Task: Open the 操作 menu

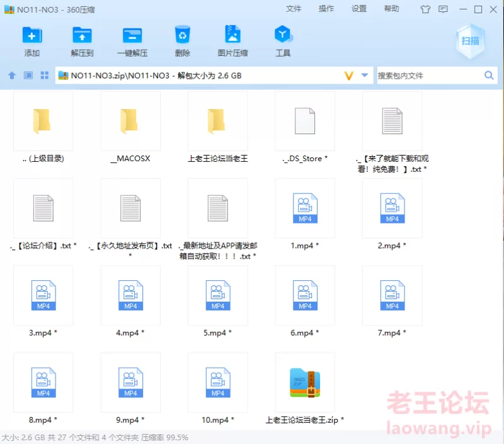Action: [326, 9]
